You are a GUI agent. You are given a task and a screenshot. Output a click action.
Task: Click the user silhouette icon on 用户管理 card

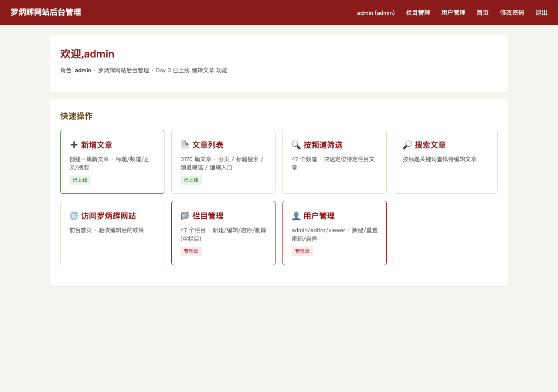[296, 216]
